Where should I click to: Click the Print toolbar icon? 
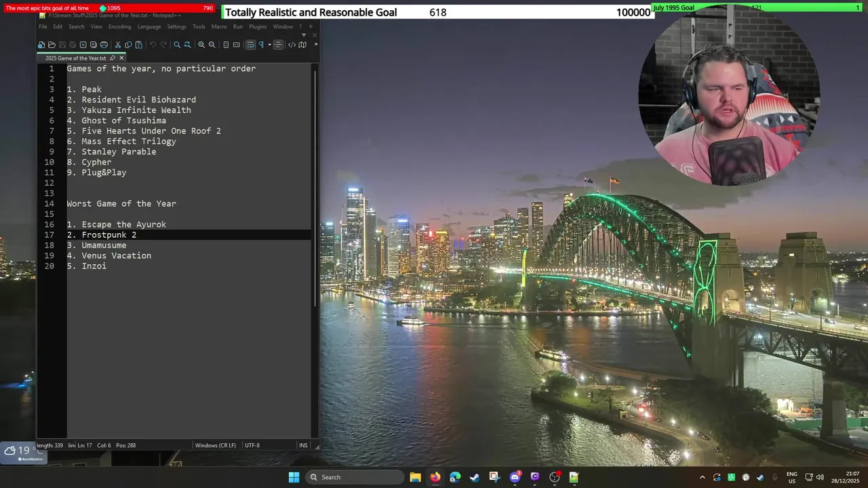click(104, 45)
